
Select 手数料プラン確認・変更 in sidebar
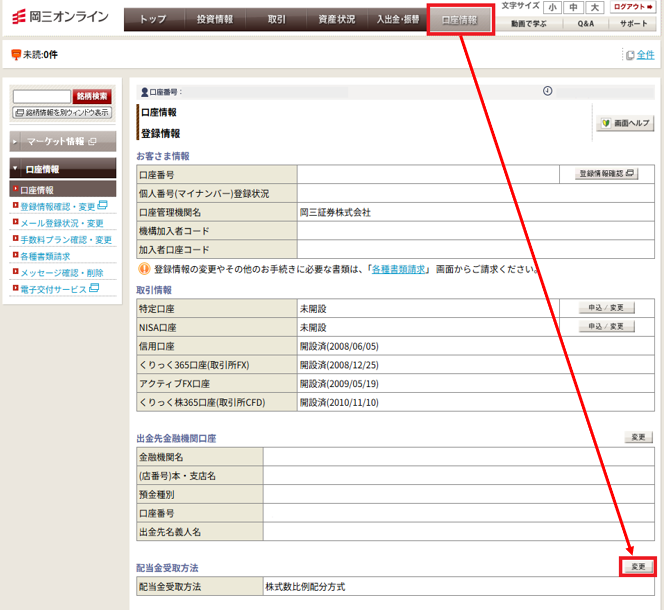tap(66, 239)
